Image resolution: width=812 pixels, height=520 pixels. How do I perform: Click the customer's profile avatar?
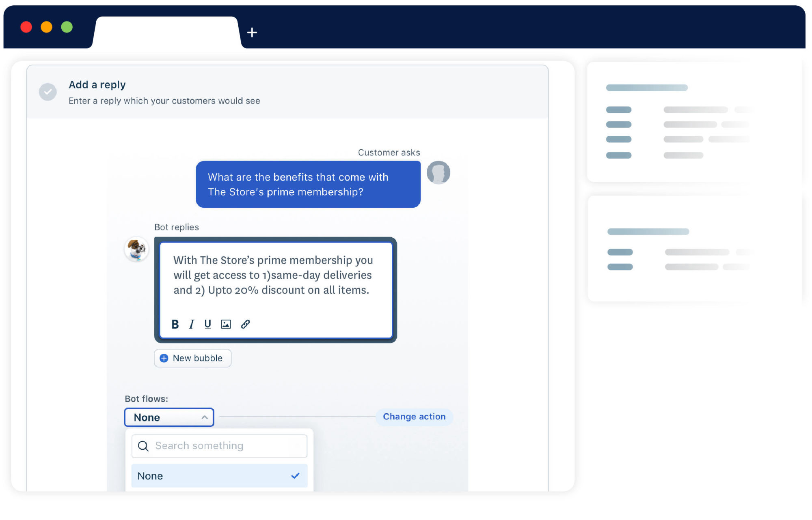click(x=438, y=172)
